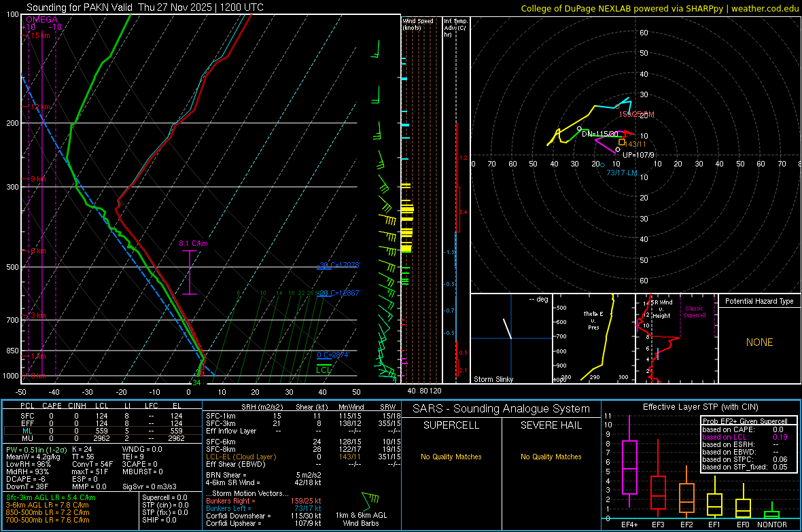Viewport: 802px width, 532px height.
Task: Click the 'SFC-6km' kinematics row
Action: point(303,442)
